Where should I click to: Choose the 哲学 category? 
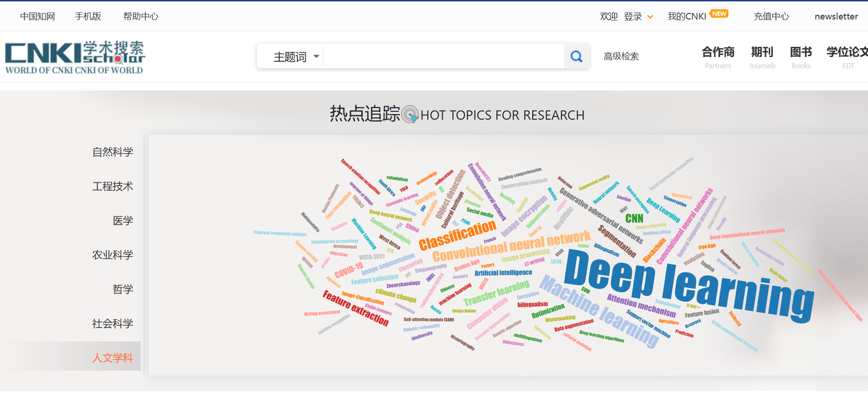(122, 289)
